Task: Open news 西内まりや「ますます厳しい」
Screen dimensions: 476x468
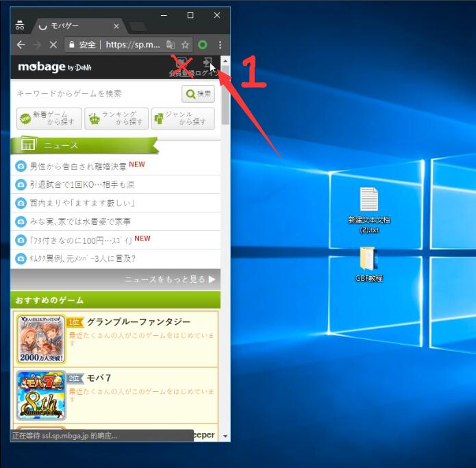Action: point(82,203)
